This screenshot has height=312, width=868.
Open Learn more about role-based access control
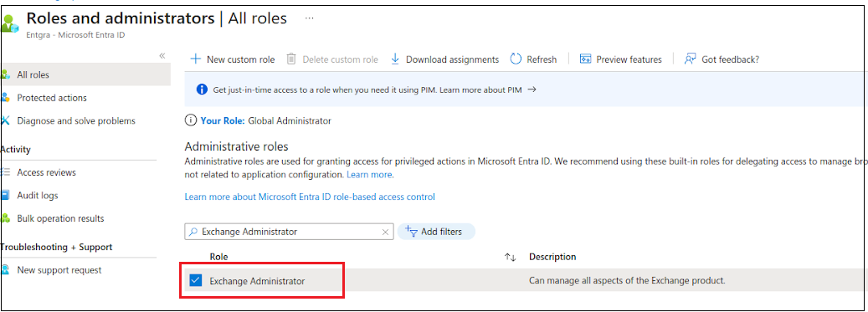310,197
